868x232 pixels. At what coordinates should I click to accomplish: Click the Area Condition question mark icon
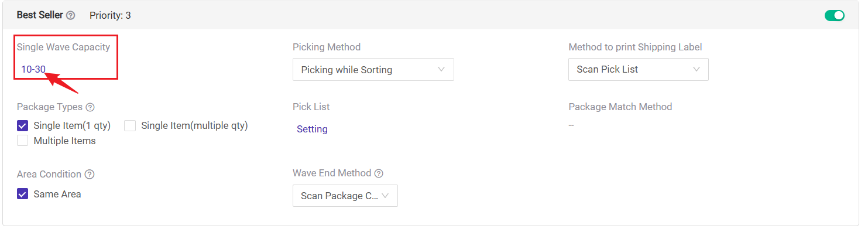click(90, 175)
